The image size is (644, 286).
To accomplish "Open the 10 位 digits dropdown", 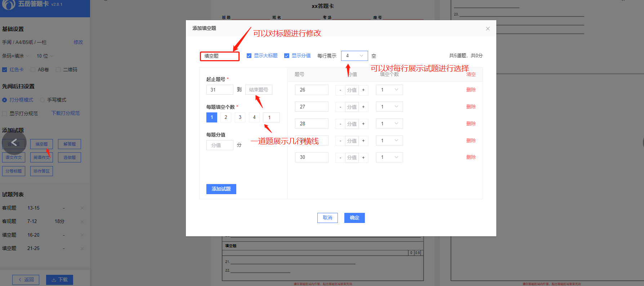I will (x=45, y=56).
